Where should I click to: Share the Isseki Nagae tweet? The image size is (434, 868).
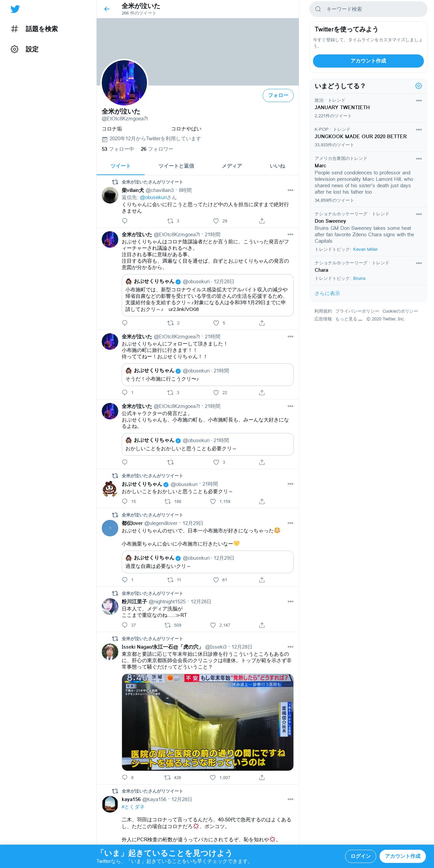(262, 777)
